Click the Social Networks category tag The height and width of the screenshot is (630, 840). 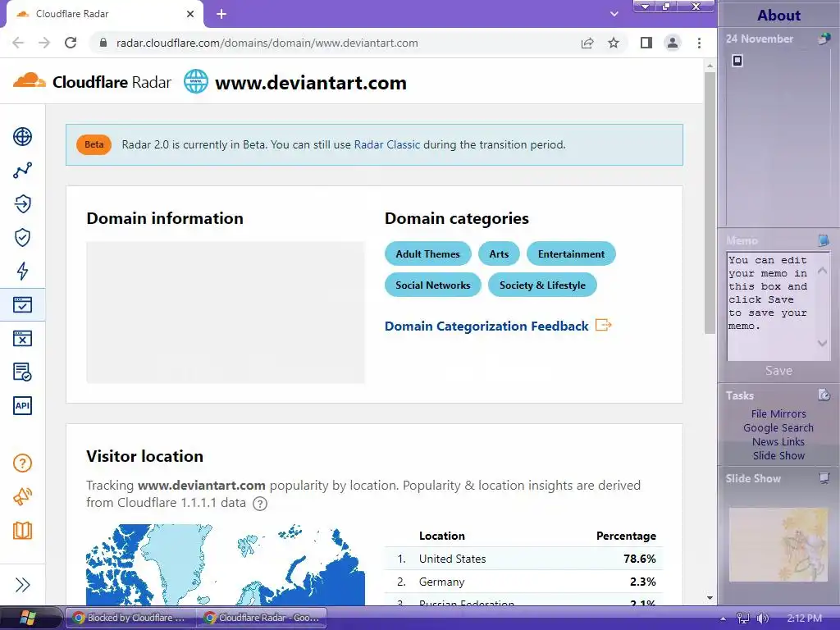[x=433, y=285]
